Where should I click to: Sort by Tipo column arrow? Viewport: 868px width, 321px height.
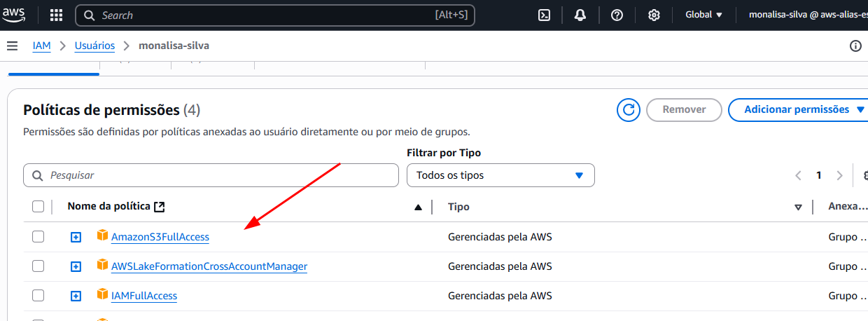(798, 207)
